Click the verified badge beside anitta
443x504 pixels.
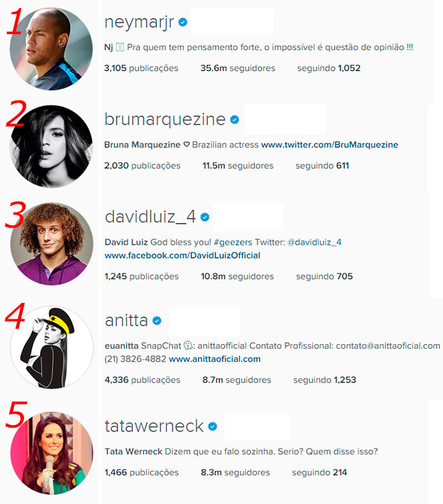coord(157,321)
